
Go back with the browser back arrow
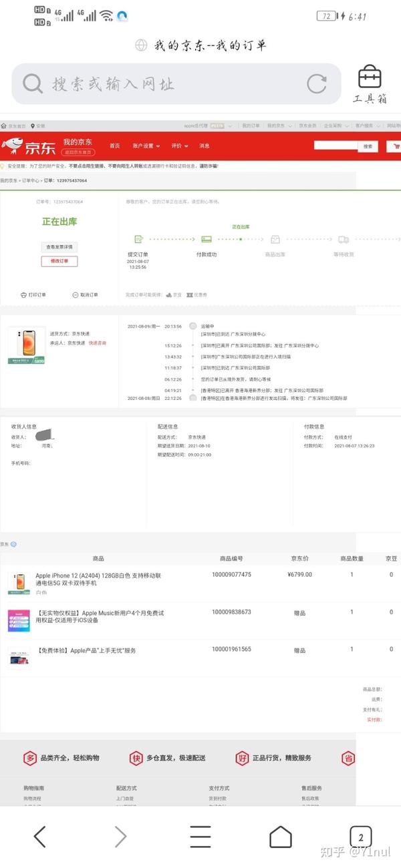(40, 837)
